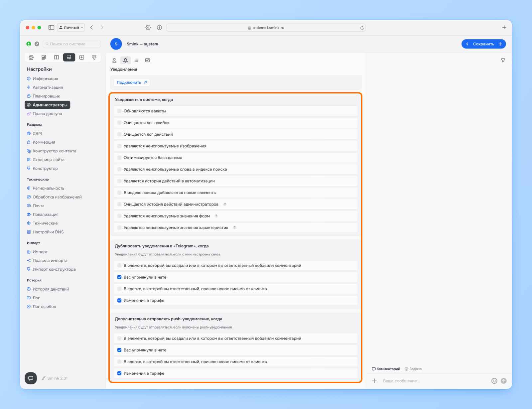Viewport: 532px width, 409px height.
Task: Open the commerce icon in the top toolbar
Action: (44, 57)
